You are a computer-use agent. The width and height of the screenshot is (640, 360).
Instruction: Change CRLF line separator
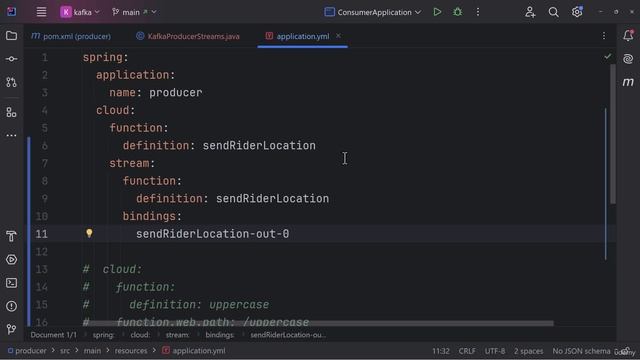[x=467, y=351]
